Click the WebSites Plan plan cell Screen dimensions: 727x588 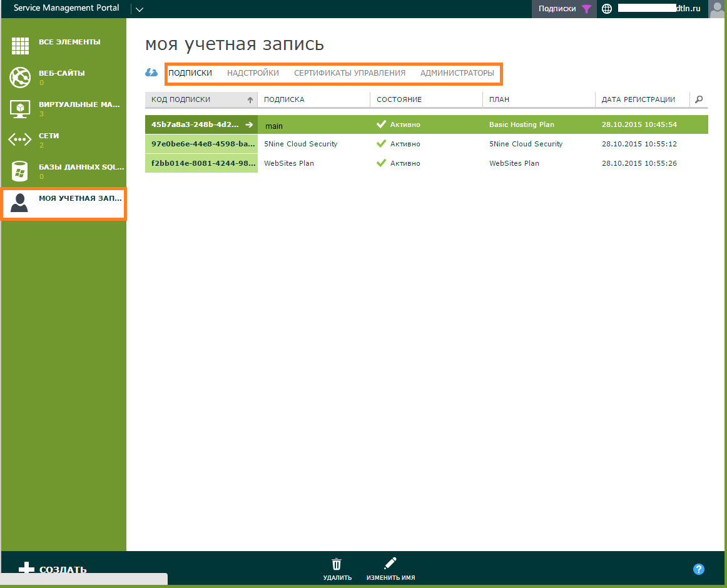(514, 163)
